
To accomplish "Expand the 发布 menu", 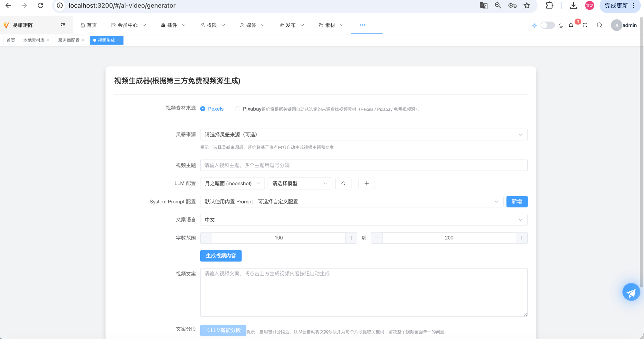I will [x=291, y=25].
